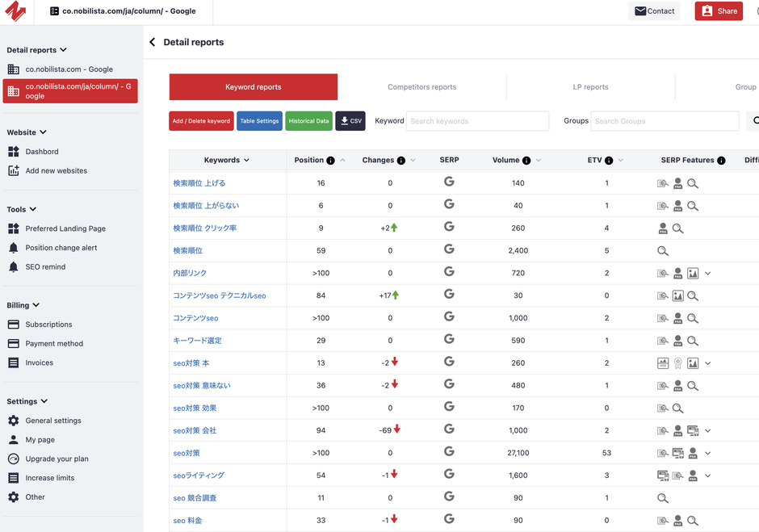Screen dimensions: 759x532
Task: Click the Position change alert bell icon
Action: 13,248
